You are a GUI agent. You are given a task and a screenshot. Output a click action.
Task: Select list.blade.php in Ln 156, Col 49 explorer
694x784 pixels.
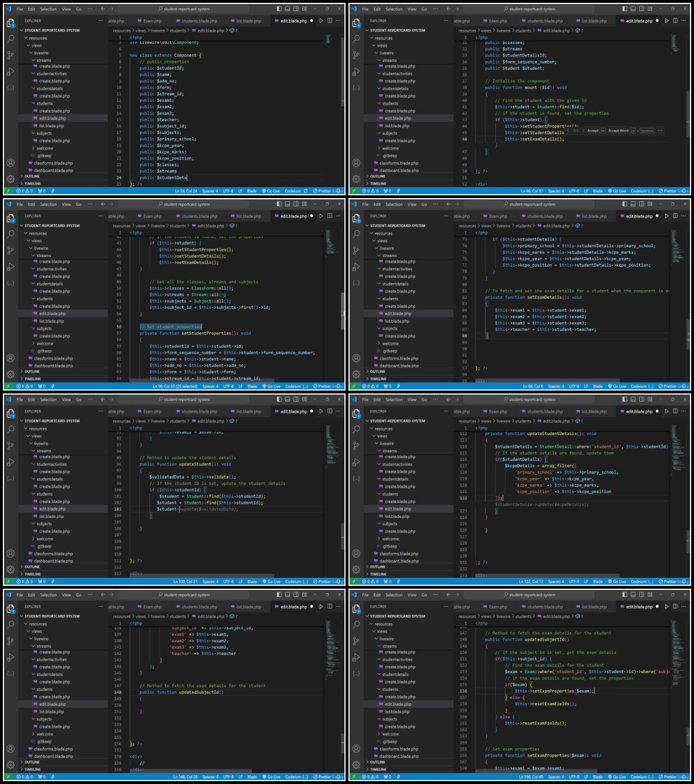pos(397,711)
